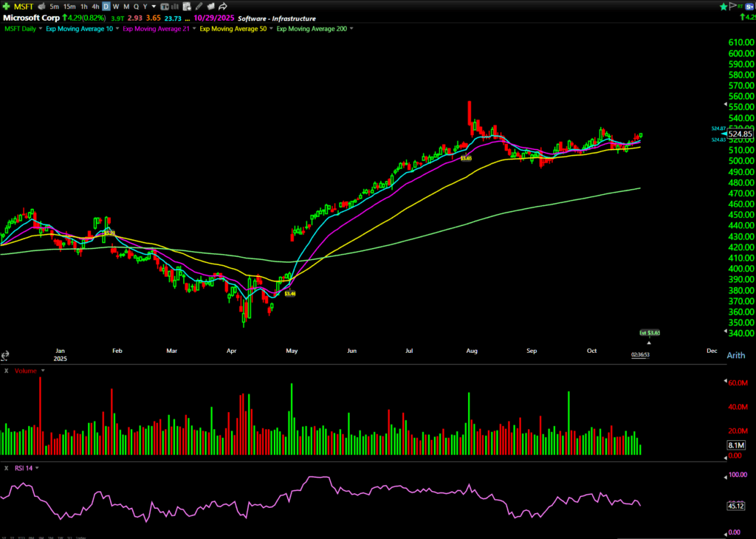This screenshot has height=539, width=756.
Task: Click the share arrow icon
Action: point(222,6)
